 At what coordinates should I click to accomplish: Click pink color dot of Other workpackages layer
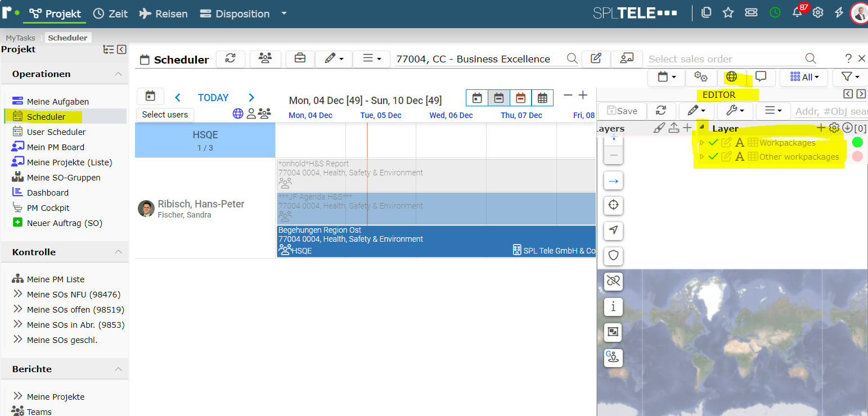tap(857, 156)
